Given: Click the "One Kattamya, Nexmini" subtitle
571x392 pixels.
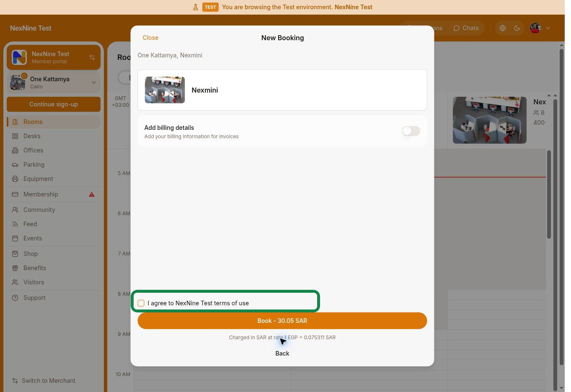Looking at the screenshot, I should [170, 55].
